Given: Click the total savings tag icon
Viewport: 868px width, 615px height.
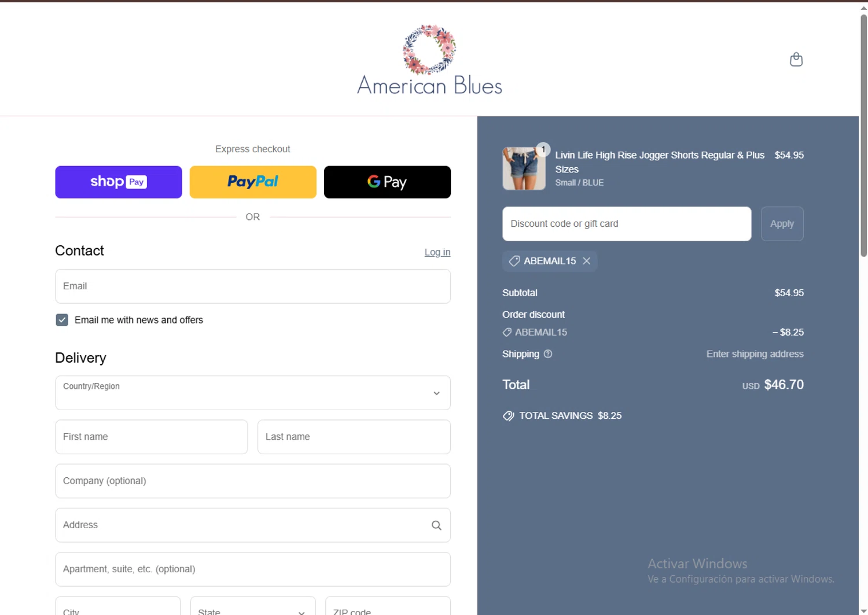Looking at the screenshot, I should [508, 416].
